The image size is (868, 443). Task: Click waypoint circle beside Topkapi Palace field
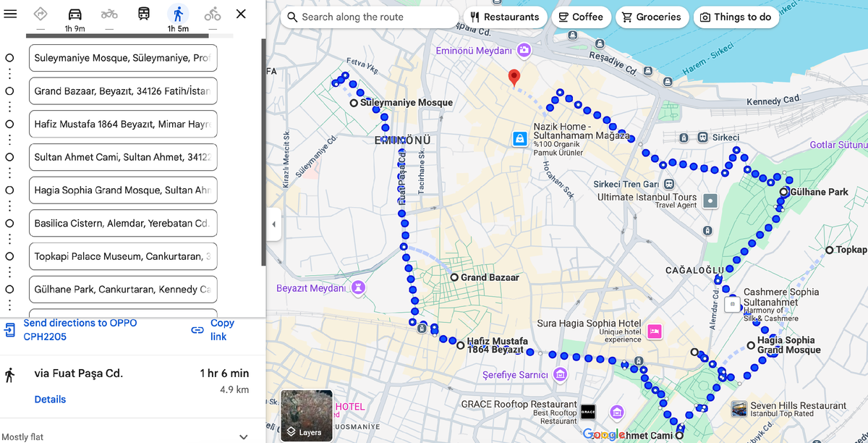[9, 256]
